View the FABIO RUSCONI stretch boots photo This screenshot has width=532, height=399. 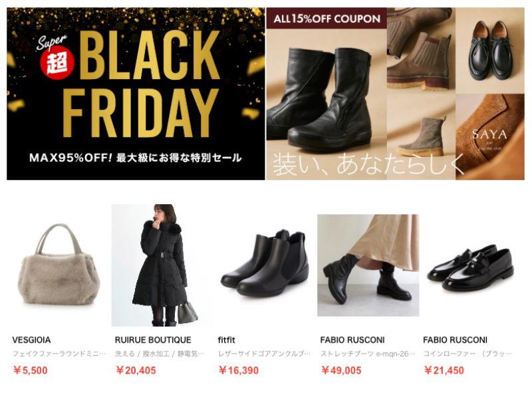(x=368, y=265)
